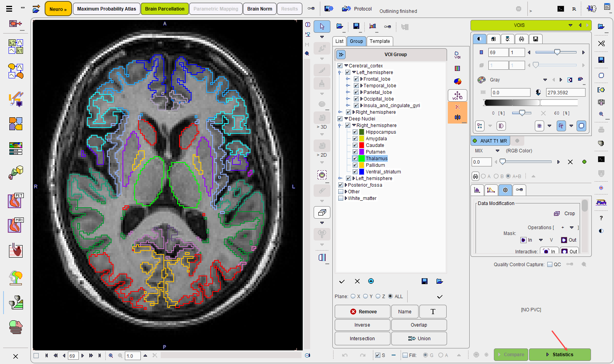The image size is (614, 364).
Task: Open the Brain Norm page
Action: click(260, 9)
